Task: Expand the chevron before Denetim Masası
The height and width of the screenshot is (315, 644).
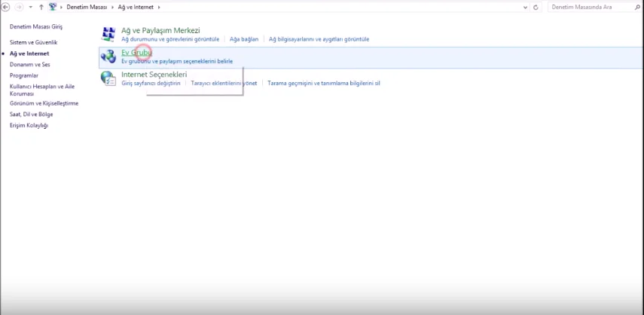Action: [62, 8]
